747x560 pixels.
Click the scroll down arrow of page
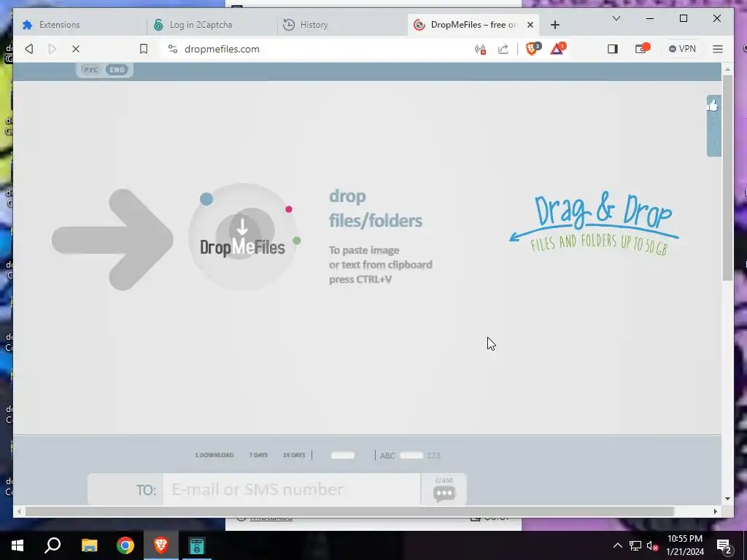coord(727,499)
